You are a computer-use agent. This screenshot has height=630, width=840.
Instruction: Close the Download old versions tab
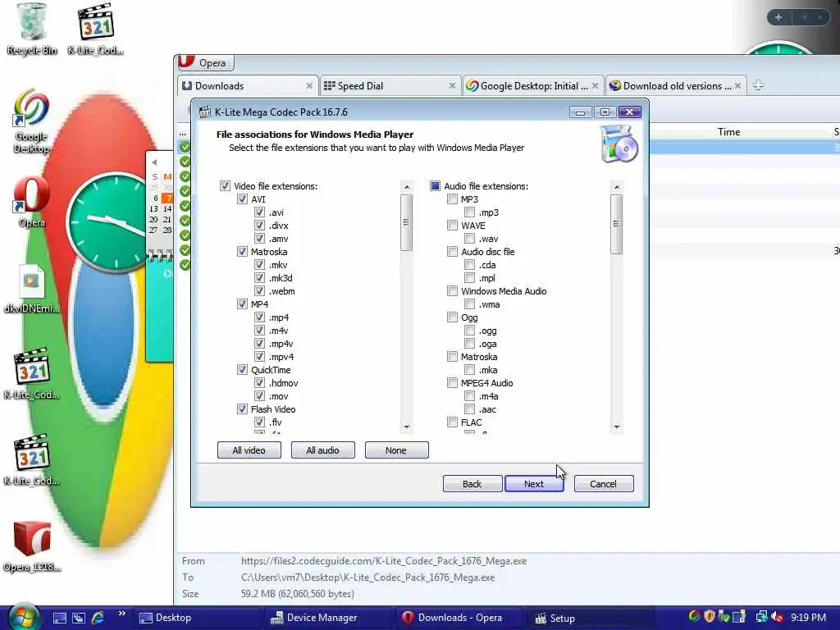[x=738, y=85]
